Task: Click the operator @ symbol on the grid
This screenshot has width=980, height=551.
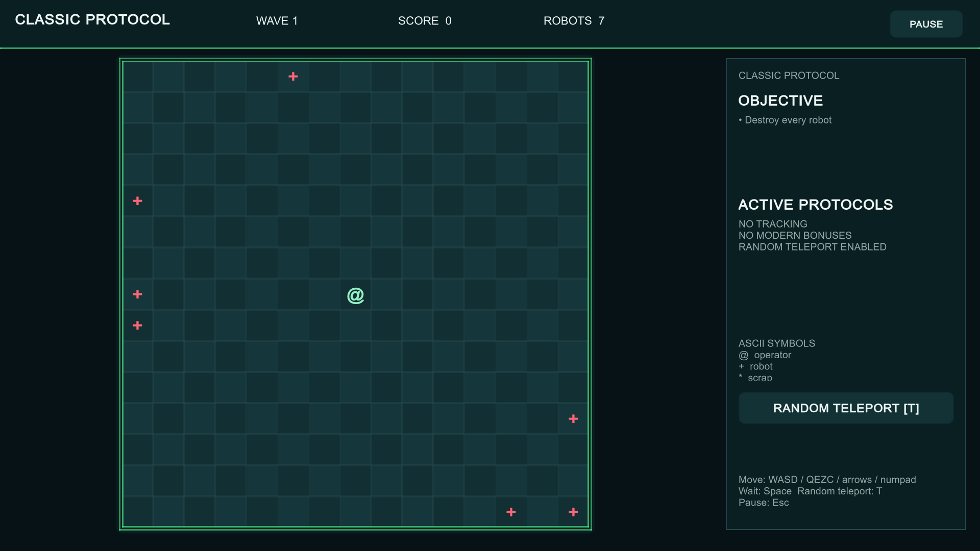Action: click(355, 295)
